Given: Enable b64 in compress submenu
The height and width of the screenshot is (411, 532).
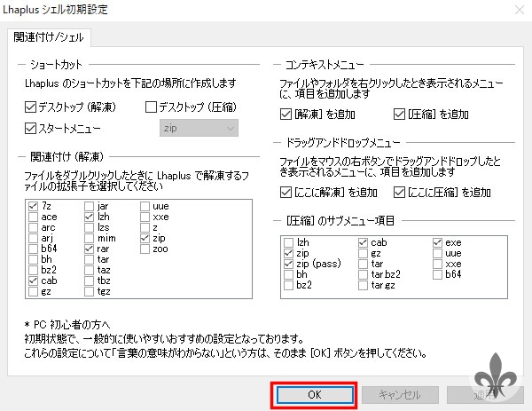Looking at the screenshot, I should (x=437, y=274).
